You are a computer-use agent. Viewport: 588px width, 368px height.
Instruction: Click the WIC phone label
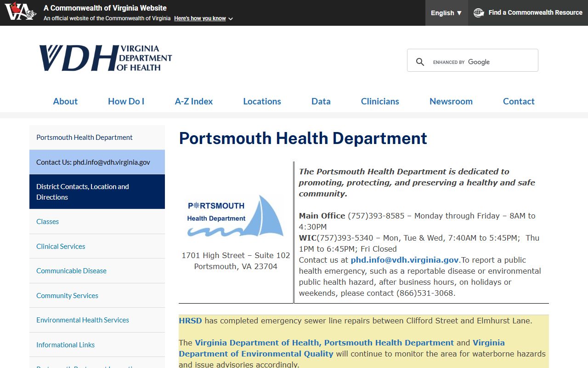tap(308, 238)
